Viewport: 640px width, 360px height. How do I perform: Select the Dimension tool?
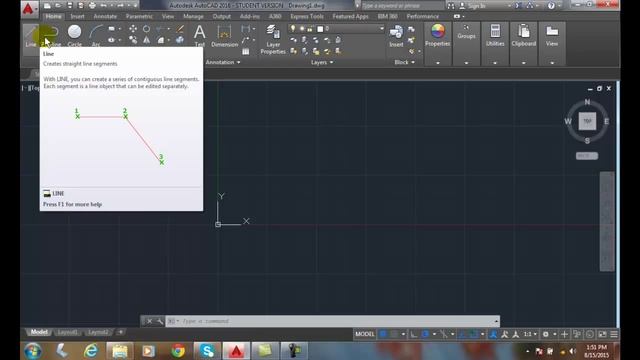point(224,36)
